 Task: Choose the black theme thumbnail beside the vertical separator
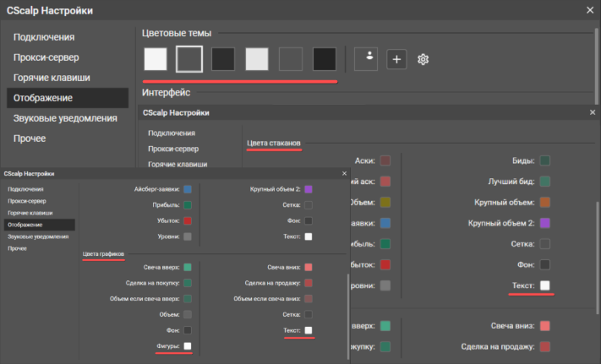[x=325, y=59]
